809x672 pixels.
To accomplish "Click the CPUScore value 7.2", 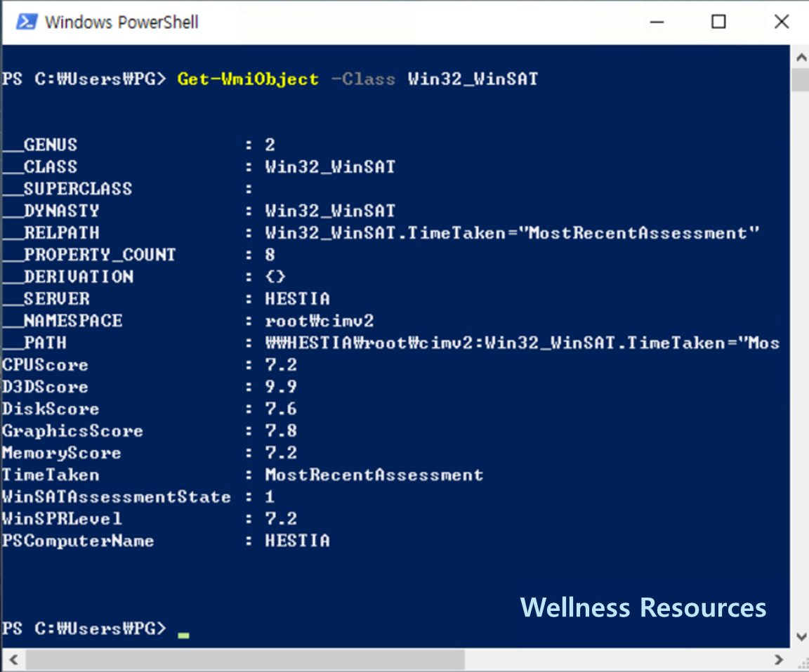I will pyautogui.click(x=281, y=364).
